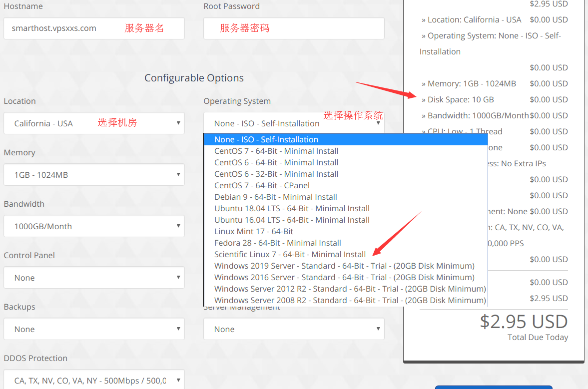Select Debian 9 - 64-Bit - Minimal Install

click(x=346, y=197)
